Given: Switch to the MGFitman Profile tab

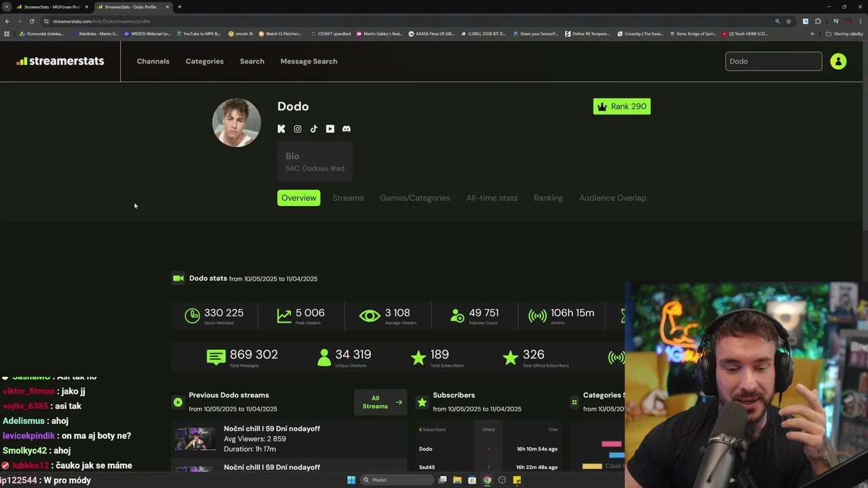Looking at the screenshot, I should (x=52, y=7).
